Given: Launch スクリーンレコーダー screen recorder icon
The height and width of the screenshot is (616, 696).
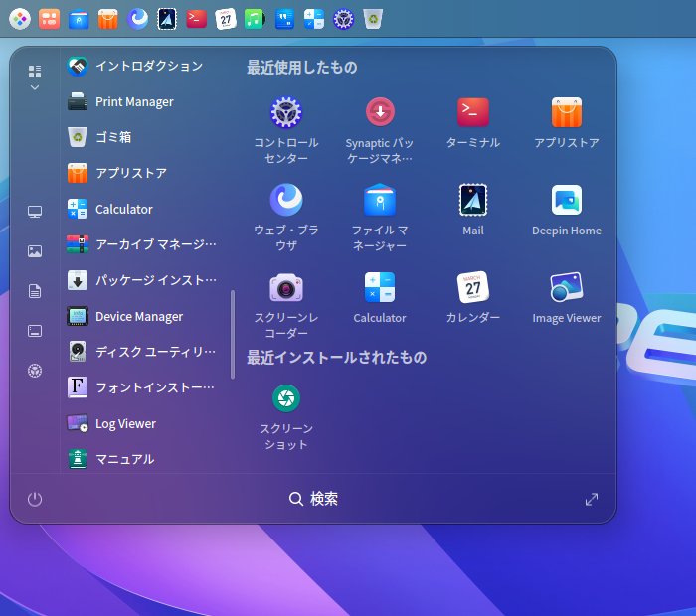Looking at the screenshot, I should pyautogui.click(x=286, y=288).
